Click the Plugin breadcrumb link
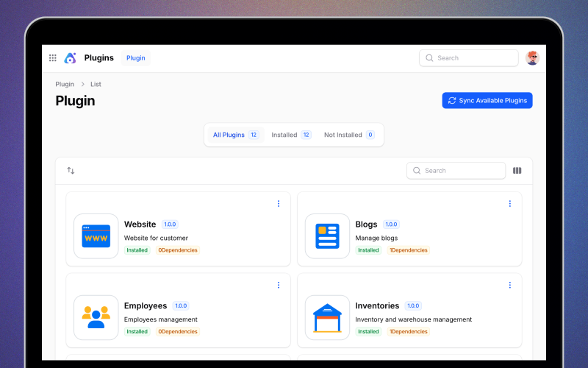588x368 pixels. pyautogui.click(x=65, y=85)
